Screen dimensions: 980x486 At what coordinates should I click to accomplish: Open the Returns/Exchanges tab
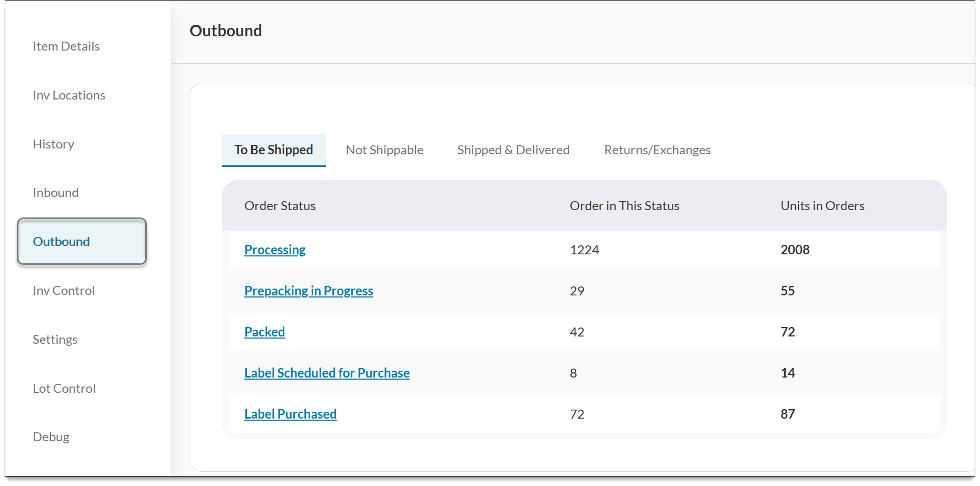point(657,150)
